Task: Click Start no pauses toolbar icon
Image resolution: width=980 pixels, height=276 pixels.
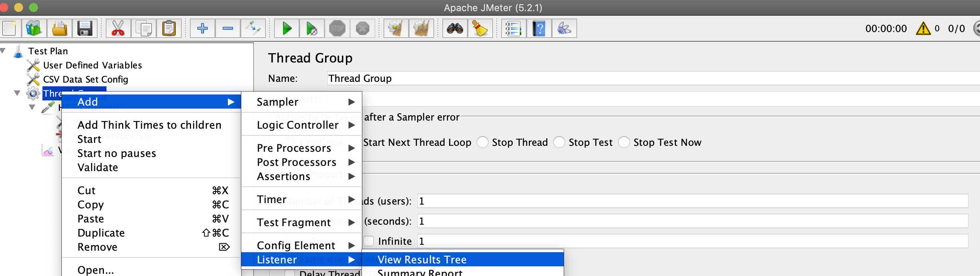Action: [312, 29]
